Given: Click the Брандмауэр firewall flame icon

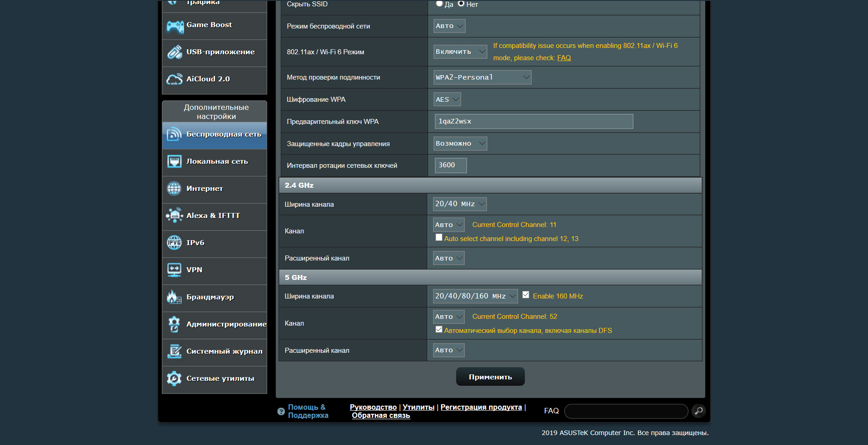Looking at the screenshot, I should [174, 297].
